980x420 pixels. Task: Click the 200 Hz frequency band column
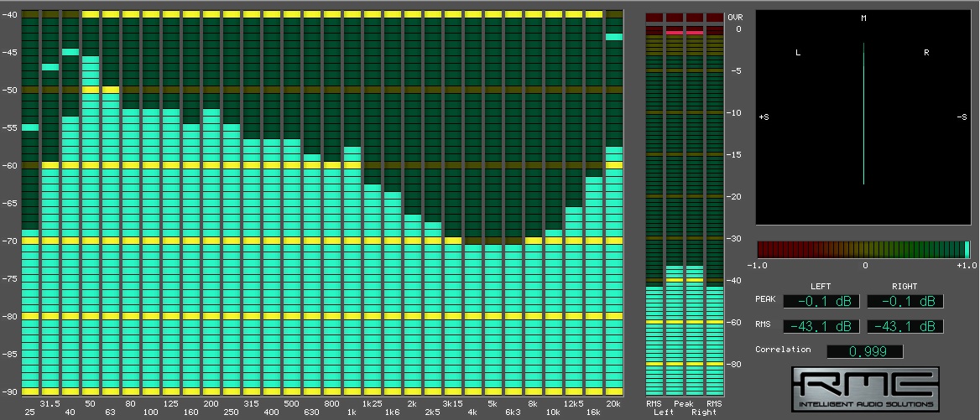[x=211, y=251]
